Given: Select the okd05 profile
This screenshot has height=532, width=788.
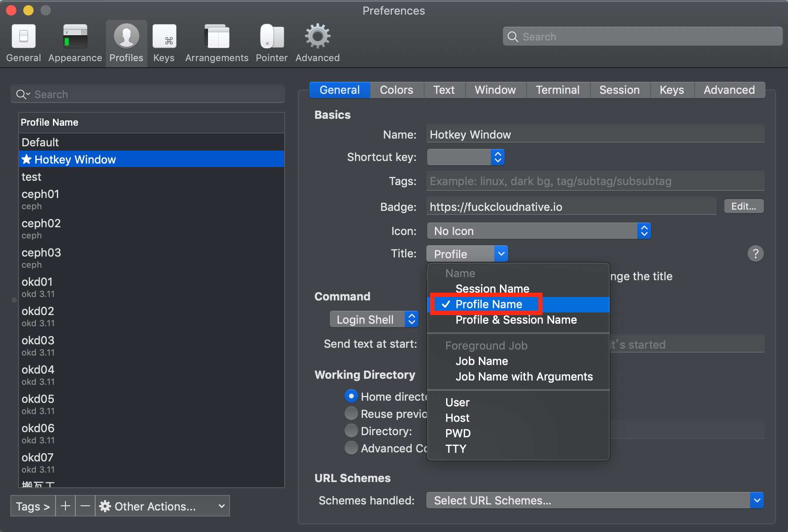Looking at the screenshot, I should click(x=152, y=404).
